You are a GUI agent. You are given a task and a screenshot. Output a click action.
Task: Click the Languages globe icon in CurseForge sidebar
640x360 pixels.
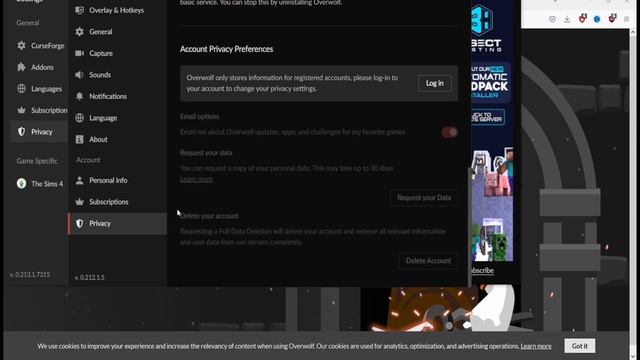(21, 89)
